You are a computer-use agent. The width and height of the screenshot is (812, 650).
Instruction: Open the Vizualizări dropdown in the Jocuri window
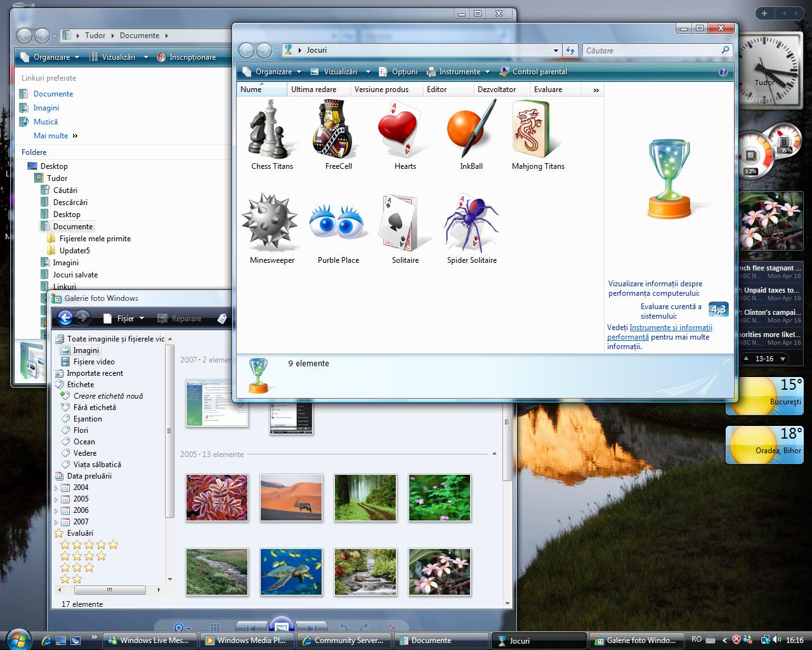tap(341, 72)
